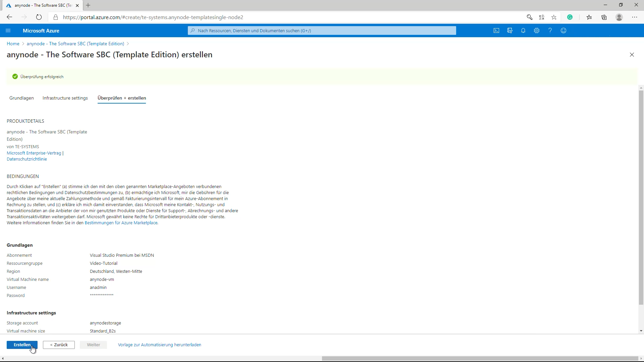The height and width of the screenshot is (362, 644).
Task: Click the PRODUKTDETAILS heading
Action: [x=25, y=121]
